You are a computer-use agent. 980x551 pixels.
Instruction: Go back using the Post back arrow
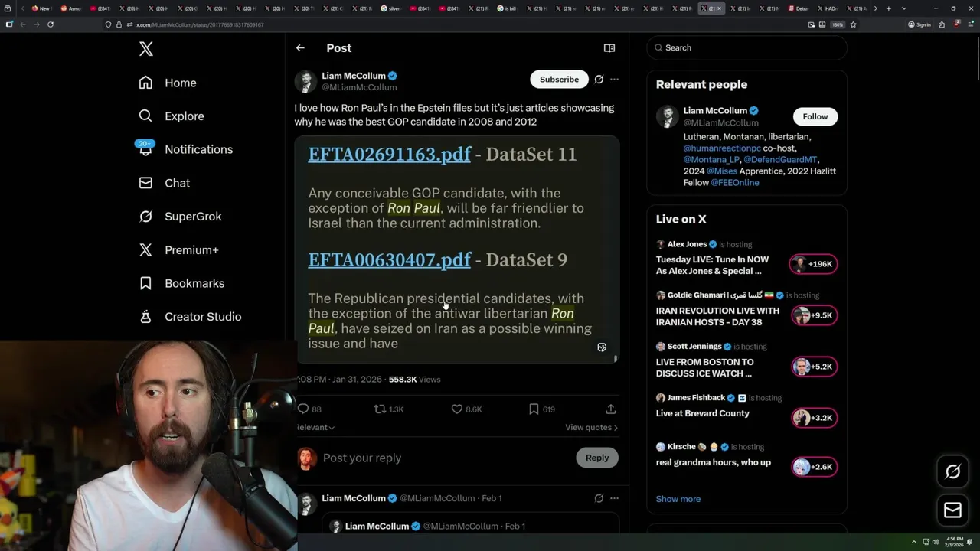[x=300, y=47]
